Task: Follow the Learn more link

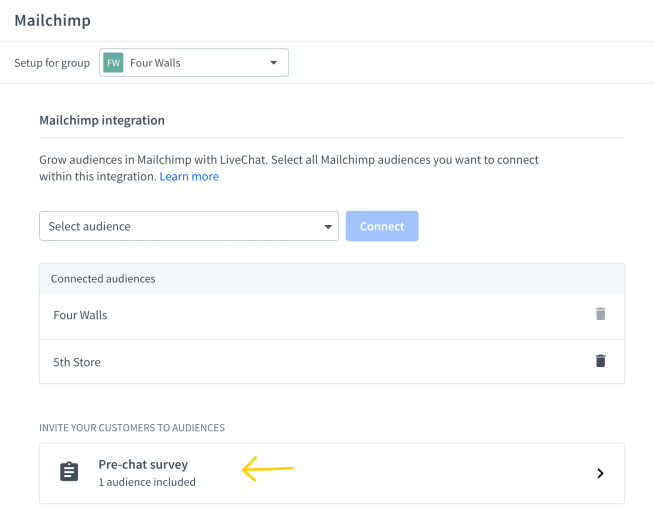Action: (x=189, y=176)
